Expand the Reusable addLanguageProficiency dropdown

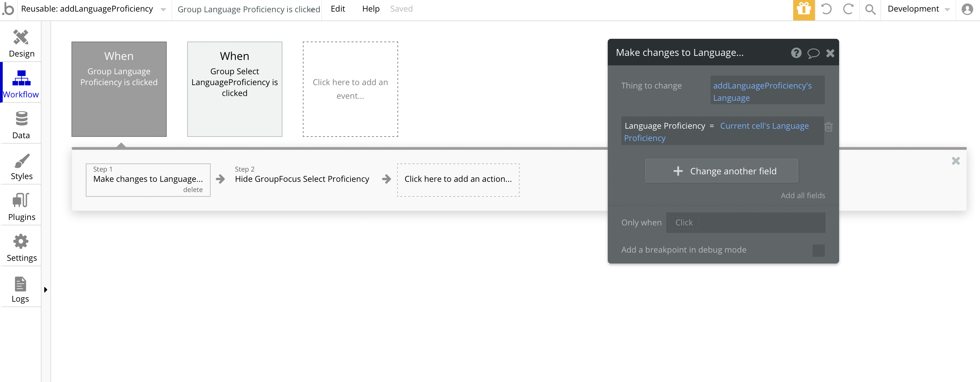pos(163,10)
